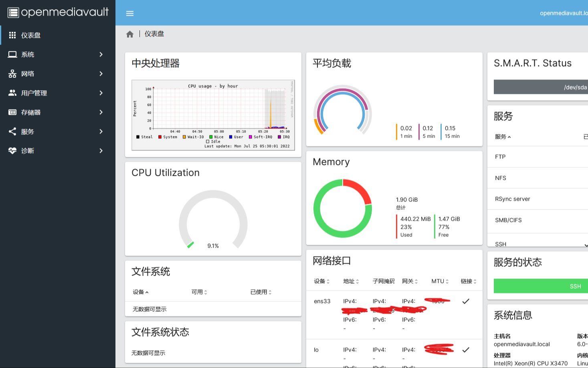
Task: Click the 0.12 five-minute load value
Action: (428, 128)
